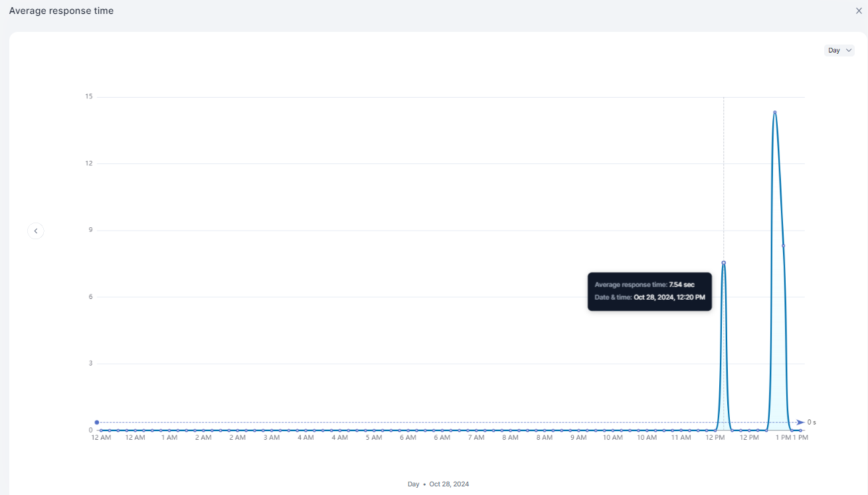The width and height of the screenshot is (868, 495).
Task: Click the 7.54 sec peak data point
Action: point(723,262)
